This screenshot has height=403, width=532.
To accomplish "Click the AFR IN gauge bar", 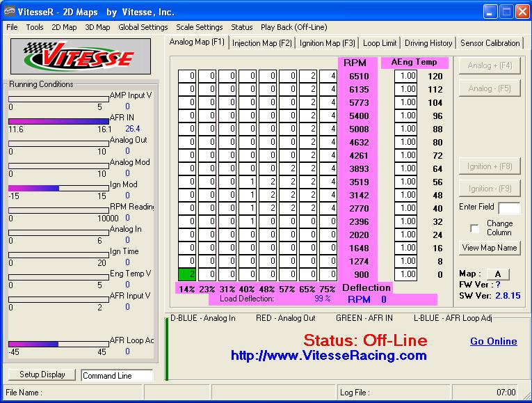I will [x=58, y=121].
